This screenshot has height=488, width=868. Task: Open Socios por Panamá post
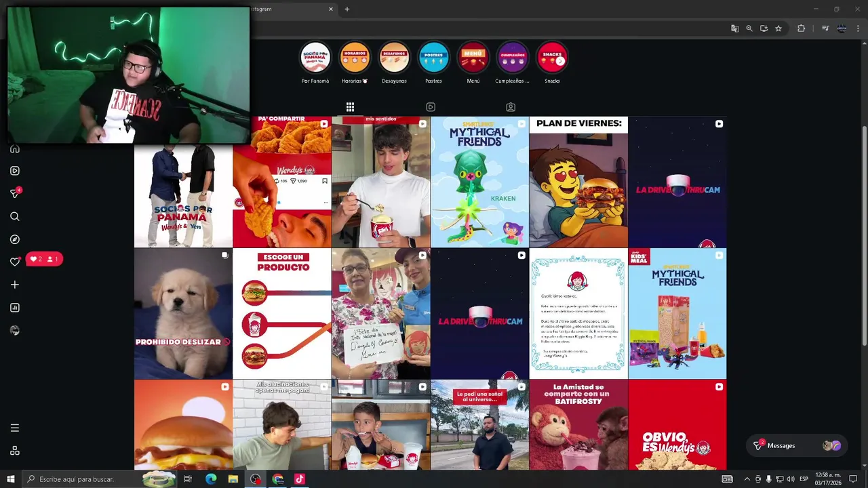[x=183, y=195]
